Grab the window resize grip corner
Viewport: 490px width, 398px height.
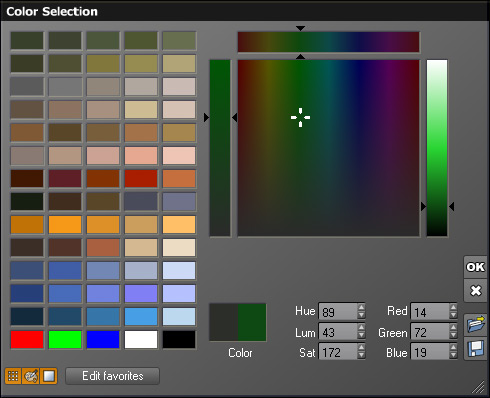coord(479,387)
